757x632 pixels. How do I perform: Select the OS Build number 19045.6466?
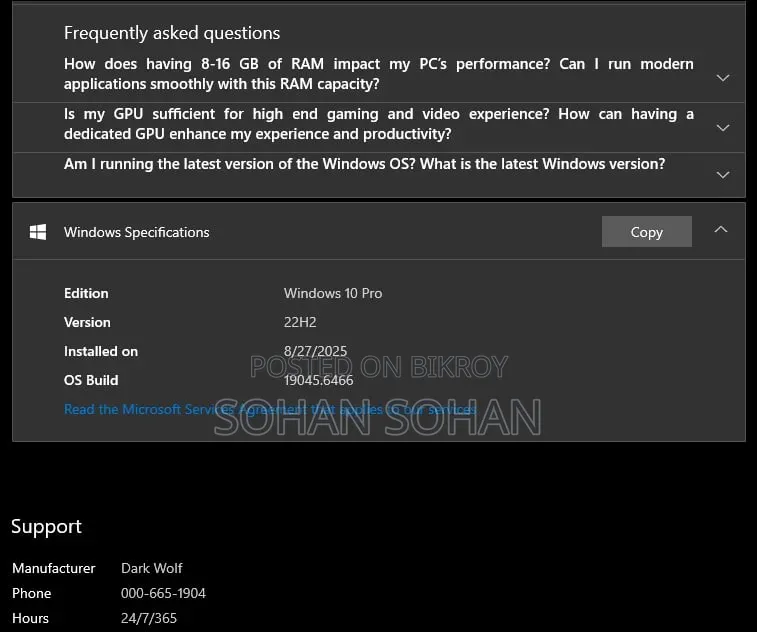click(x=318, y=380)
